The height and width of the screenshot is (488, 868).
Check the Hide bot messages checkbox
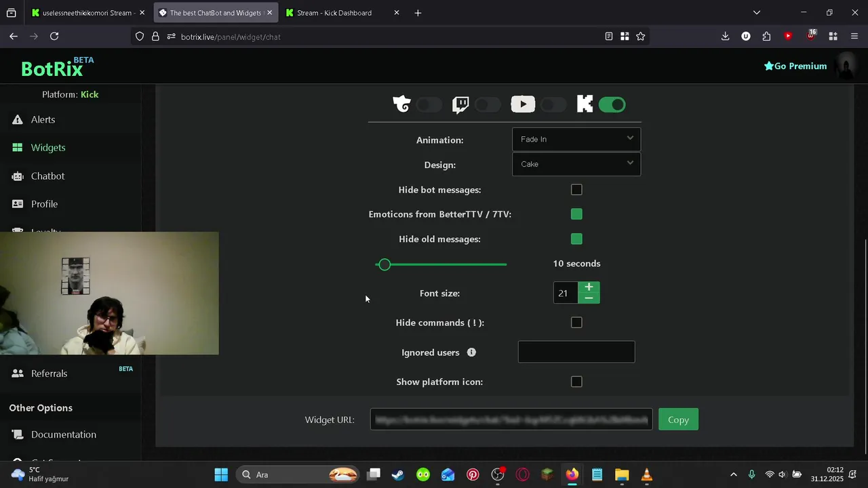point(576,190)
